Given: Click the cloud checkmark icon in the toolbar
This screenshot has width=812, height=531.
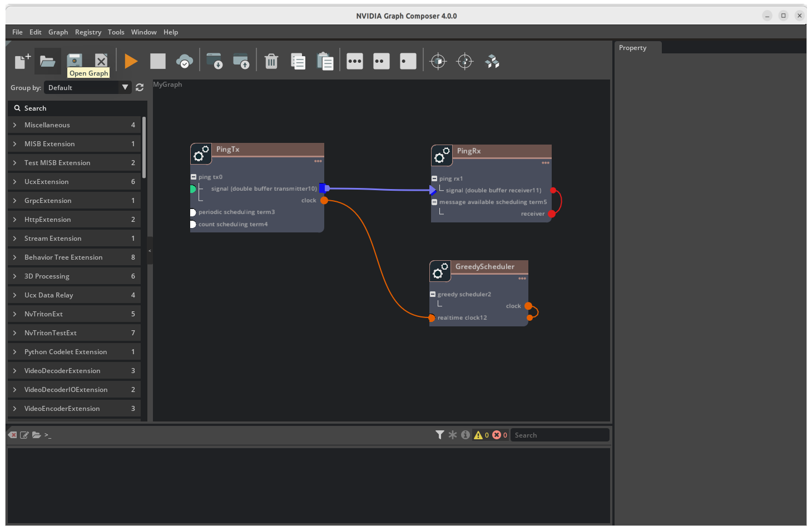Looking at the screenshot, I should click(185, 61).
